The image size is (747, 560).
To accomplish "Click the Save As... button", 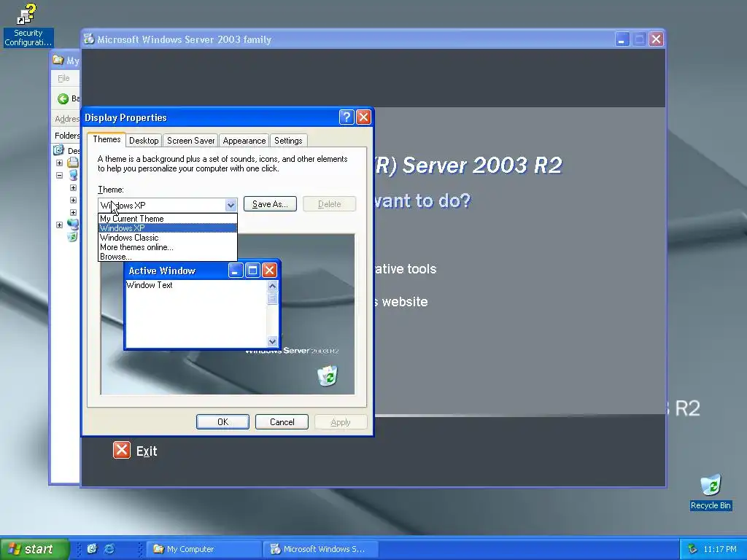I will pyautogui.click(x=270, y=204).
